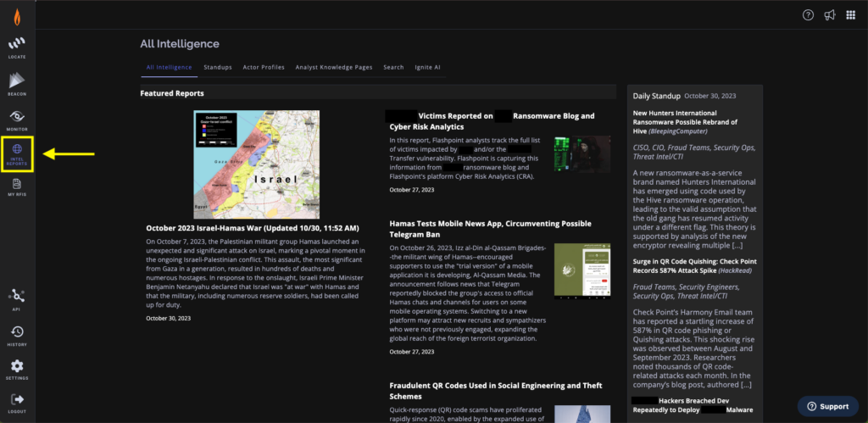Switch to the All Intelligence tab
The width and height of the screenshot is (868, 423).
click(x=169, y=68)
